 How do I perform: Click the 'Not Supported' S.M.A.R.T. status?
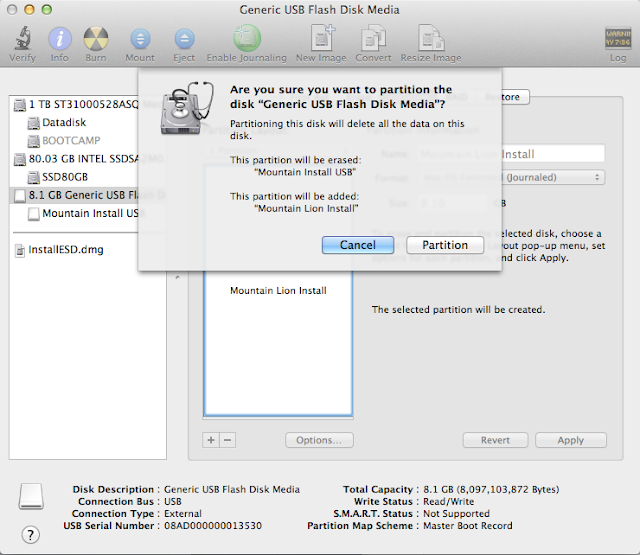[456, 513]
